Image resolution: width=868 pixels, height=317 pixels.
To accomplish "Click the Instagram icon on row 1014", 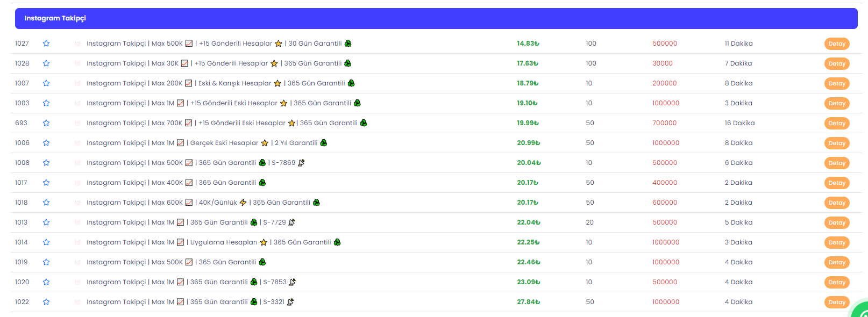I will tap(77, 242).
